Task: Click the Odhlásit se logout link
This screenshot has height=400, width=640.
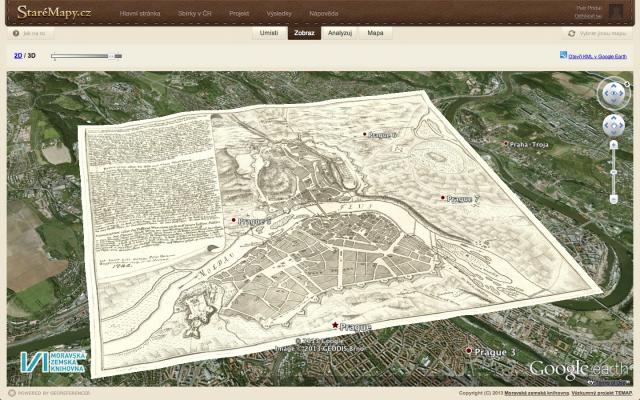Action: (588, 16)
